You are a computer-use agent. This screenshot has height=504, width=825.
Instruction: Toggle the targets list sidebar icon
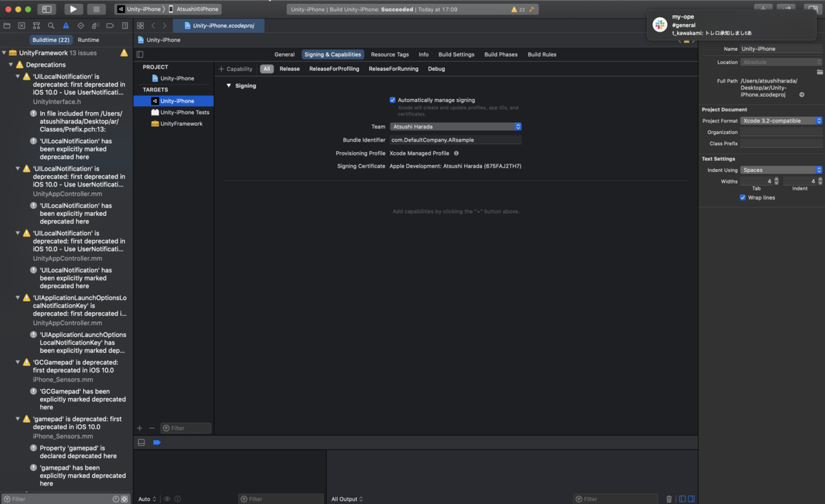coord(140,54)
